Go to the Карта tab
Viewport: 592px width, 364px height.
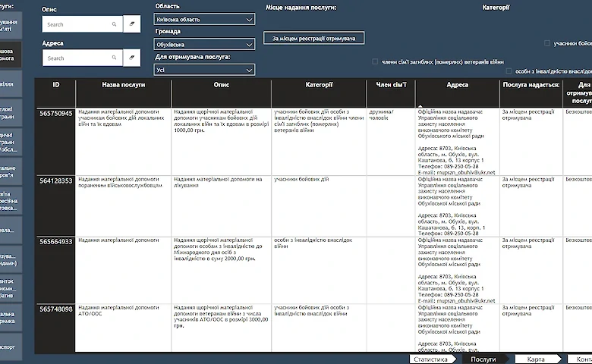point(536,359)
